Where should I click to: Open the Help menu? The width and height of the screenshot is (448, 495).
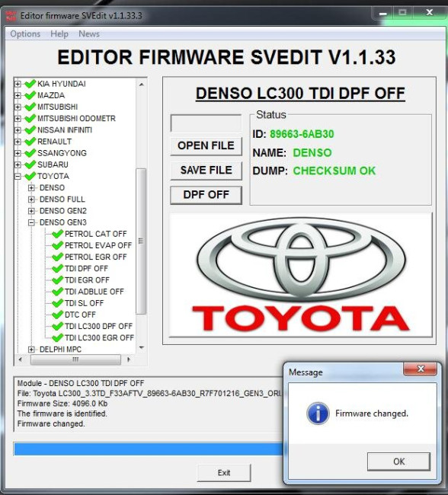(59, 34)
